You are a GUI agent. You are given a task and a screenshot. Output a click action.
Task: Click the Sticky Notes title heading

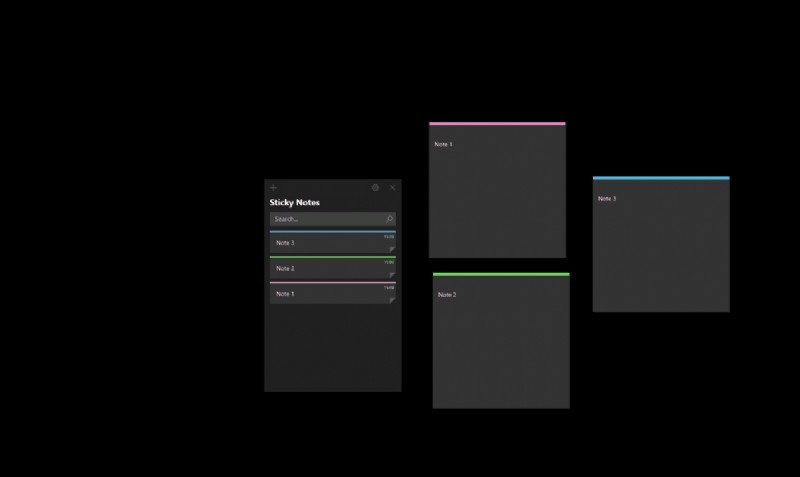pyautogui.click(x=294, y=203)
